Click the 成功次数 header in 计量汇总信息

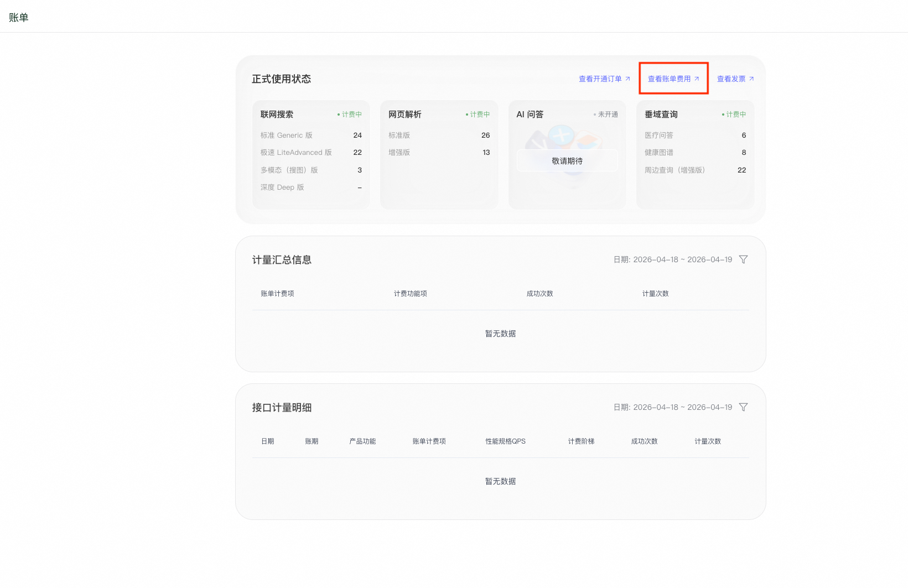[540, 294]
